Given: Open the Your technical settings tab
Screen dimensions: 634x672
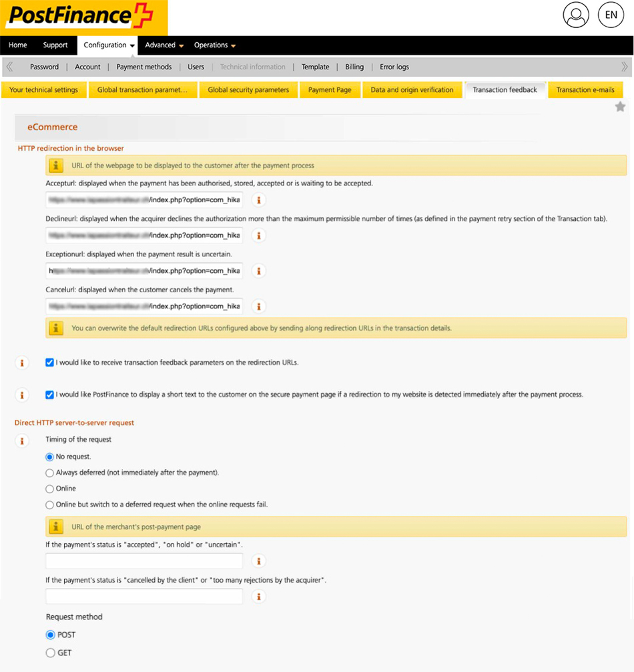Looking at the screenshot, I should click(x=44, y=90).
